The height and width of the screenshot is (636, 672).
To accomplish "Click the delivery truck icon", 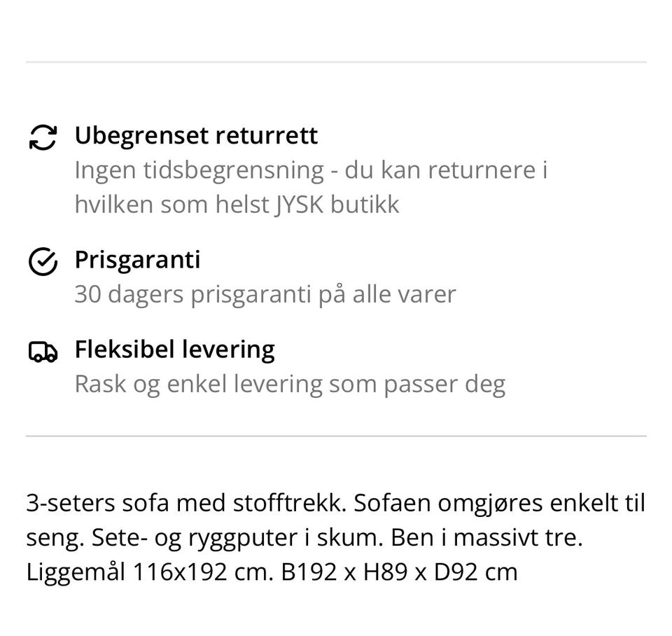I will [x=43, y=351].
